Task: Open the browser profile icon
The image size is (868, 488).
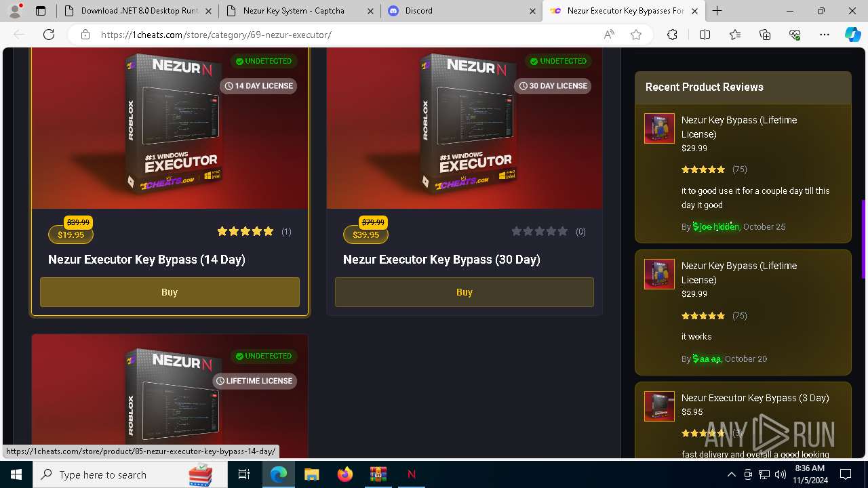Action: (x=15, y=11)
